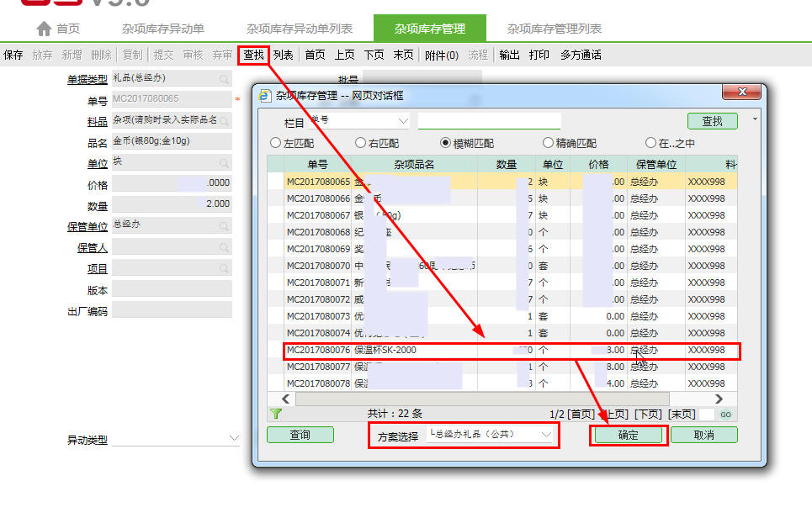This screenshot has width=812, height=523.
Task: Click the search icon in 项目 field
Action: (224, 268)
